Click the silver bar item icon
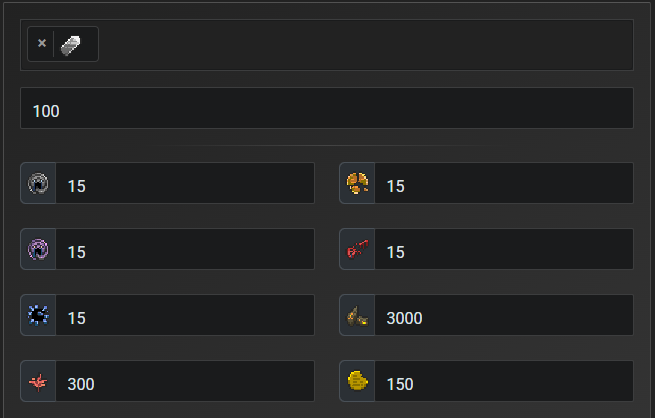This screenshot has height=418, width=655. click(x=73, y=44)
